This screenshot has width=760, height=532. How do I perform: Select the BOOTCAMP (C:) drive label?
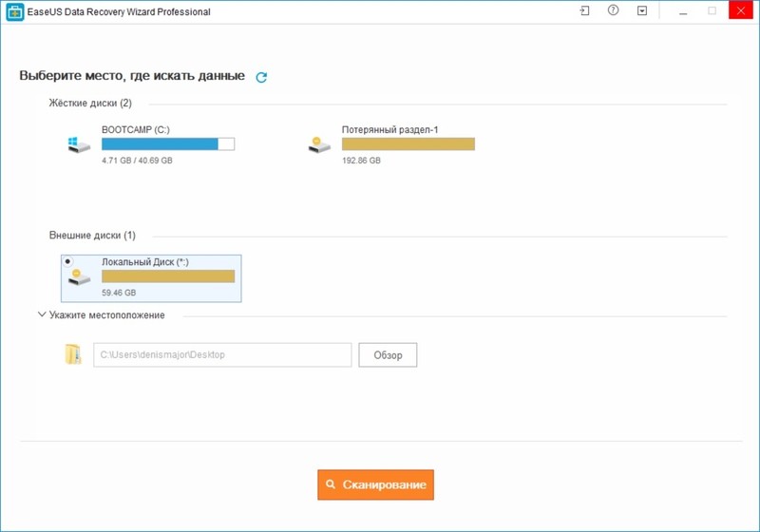136,129
